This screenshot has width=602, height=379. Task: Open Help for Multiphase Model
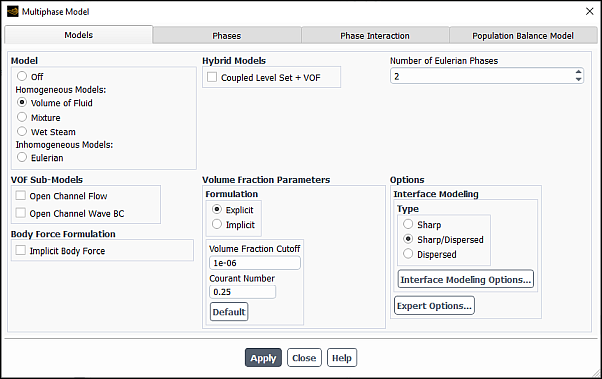click(342, 357)
